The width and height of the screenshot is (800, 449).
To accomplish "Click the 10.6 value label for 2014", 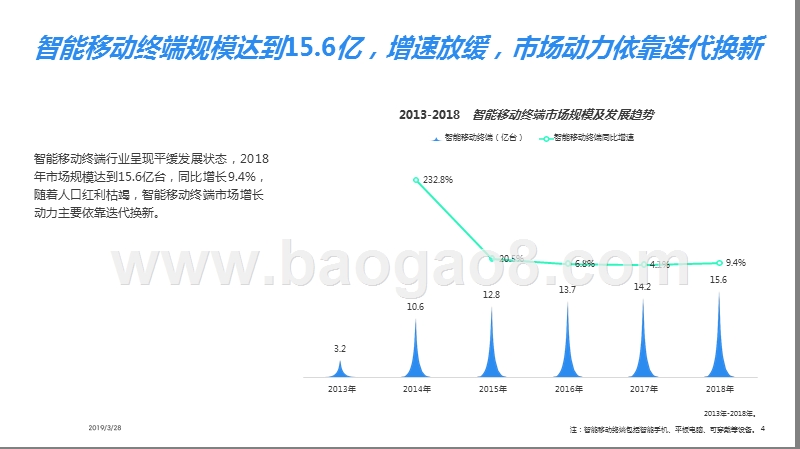I will click(x=415, y=307).
